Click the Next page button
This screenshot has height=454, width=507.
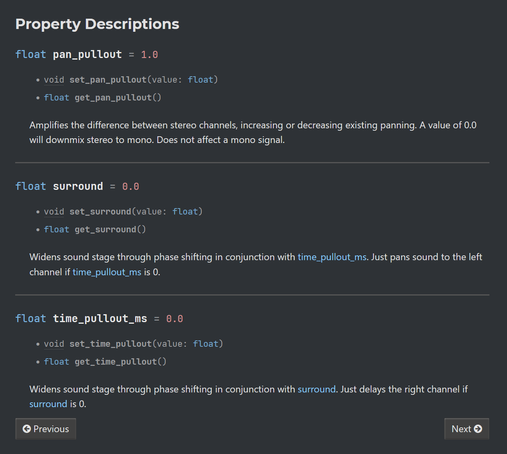466,429
